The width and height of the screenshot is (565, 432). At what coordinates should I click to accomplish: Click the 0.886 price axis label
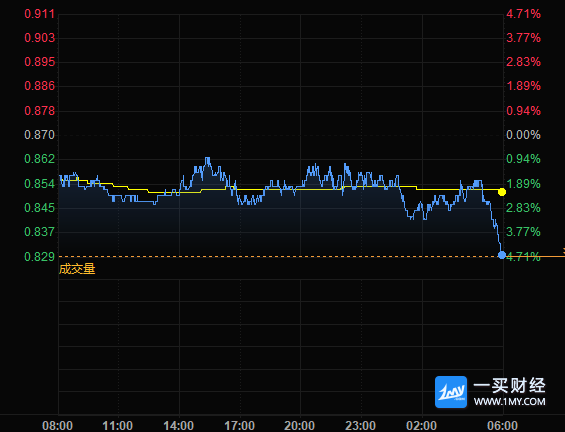tap(39, 86)
